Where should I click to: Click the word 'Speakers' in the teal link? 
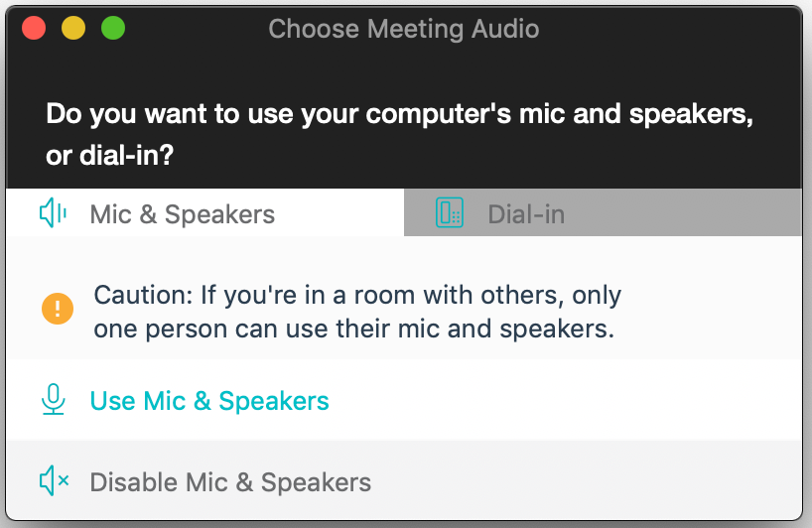click(x=274, y=401)
